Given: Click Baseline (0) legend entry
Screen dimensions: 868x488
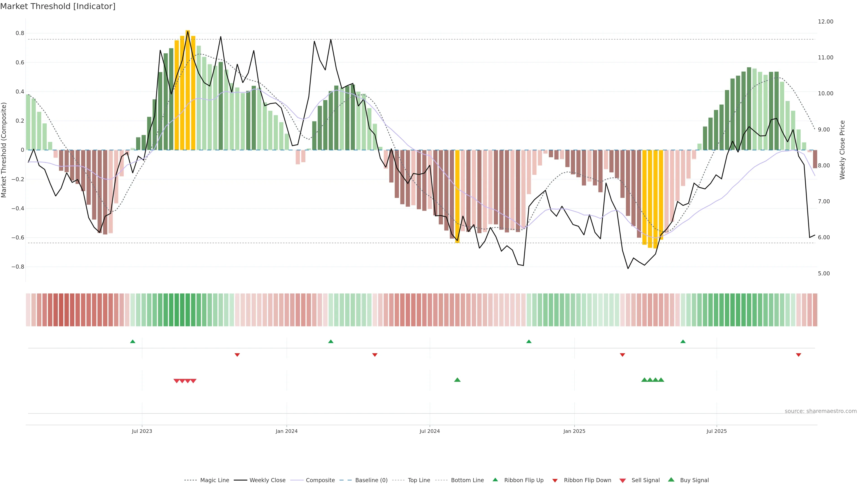Looking at the screenshot, I should (371, 480).
